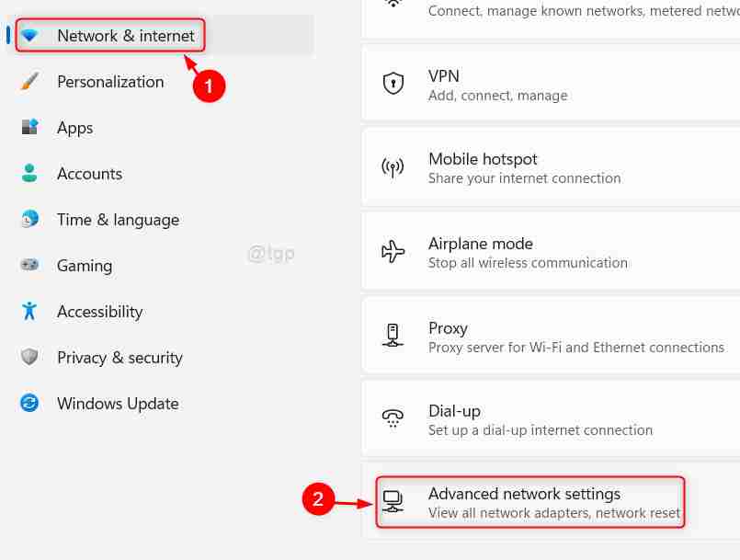
Task: Click the Proxy server icon
Action: (393, 336)
